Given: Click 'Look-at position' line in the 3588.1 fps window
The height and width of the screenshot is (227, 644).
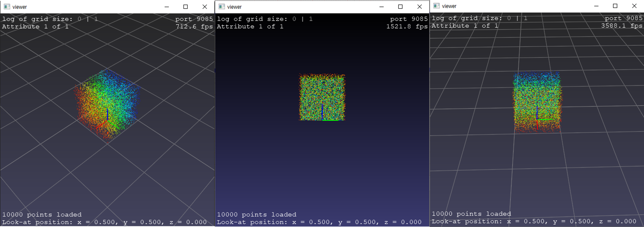Looking at the screenshot, I should (x=534, y=221).
